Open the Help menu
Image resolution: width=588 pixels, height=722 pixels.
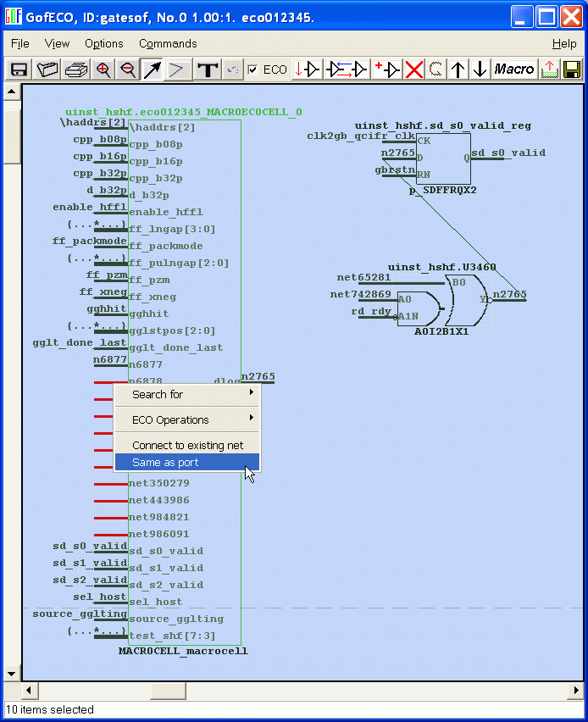(564, 43)
